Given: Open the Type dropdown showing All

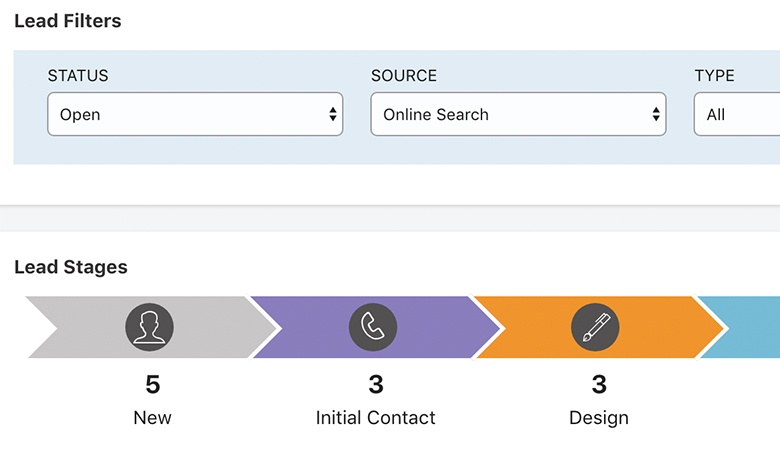Looking at the screenshot, I should pos(737,115).
